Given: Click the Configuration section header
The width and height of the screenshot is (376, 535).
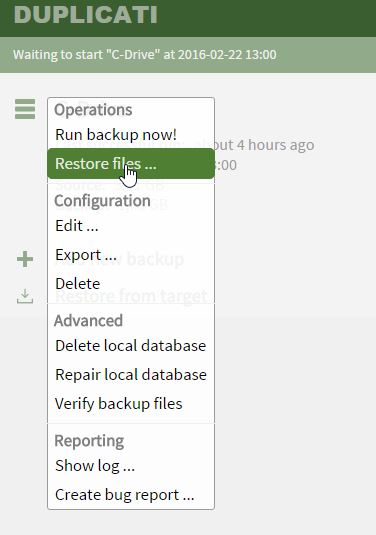Looking at the screenshot, I should pyautogui.click(x=102, y=201).
